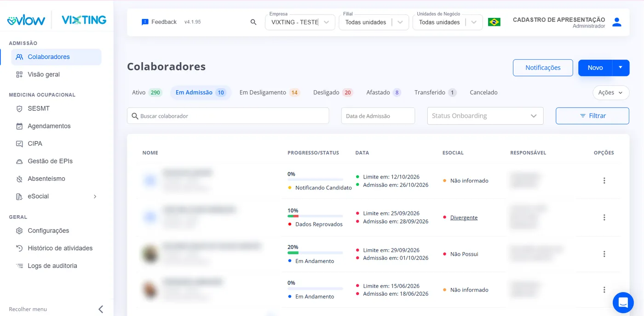Click the NOME column header
The height and width of the screenshot is (316, 644).
point(150,153)
